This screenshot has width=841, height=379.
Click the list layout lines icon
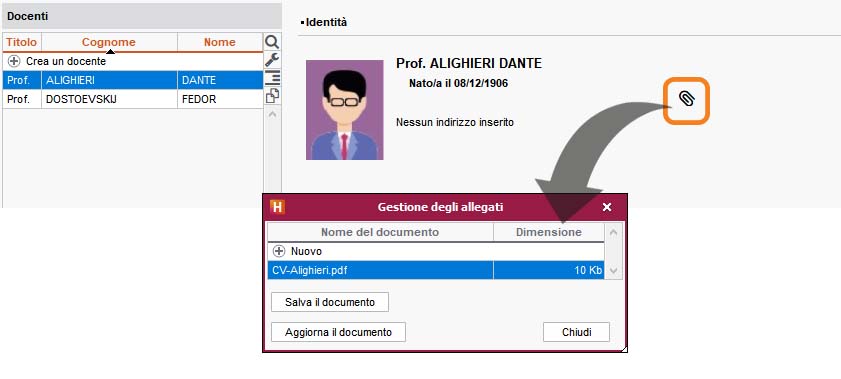[x=272, y=78]
